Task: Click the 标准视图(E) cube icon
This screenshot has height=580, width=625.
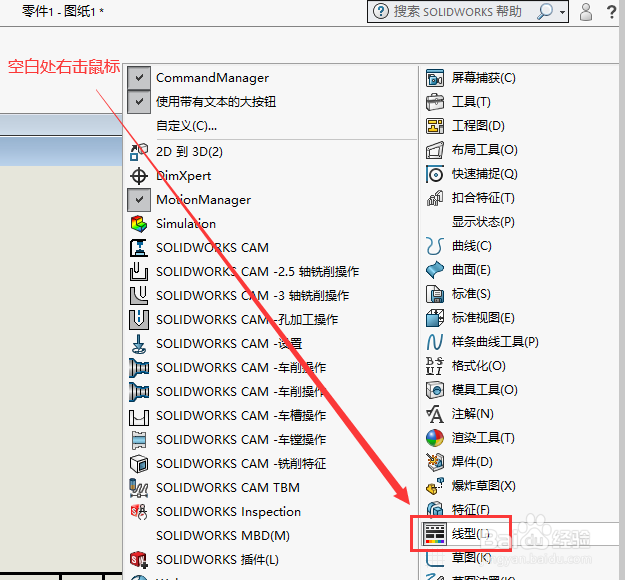Action: pyautogui.click(x=435, y=318)
